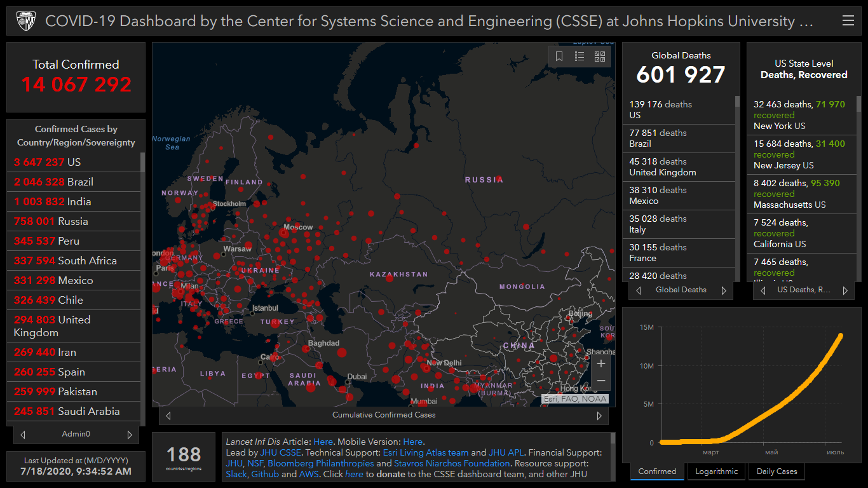Go to previous map view arrow
Screen dimensions: 868x488
click(x=168, y=416)
